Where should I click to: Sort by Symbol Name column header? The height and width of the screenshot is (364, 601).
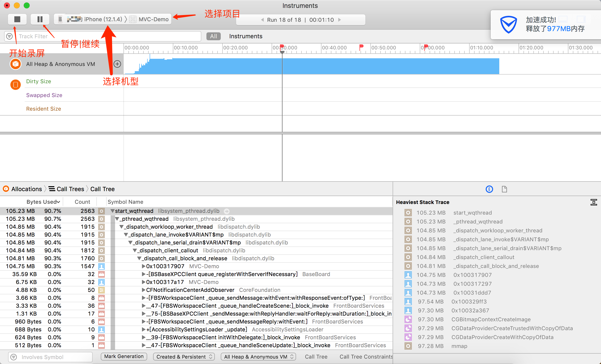coord(125,202)
